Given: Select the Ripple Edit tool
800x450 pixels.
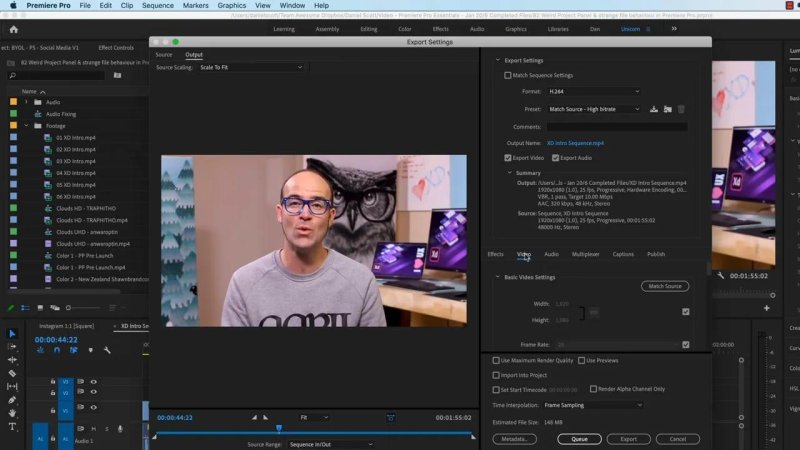Looking at the screenshot, I should click(12, 360).
